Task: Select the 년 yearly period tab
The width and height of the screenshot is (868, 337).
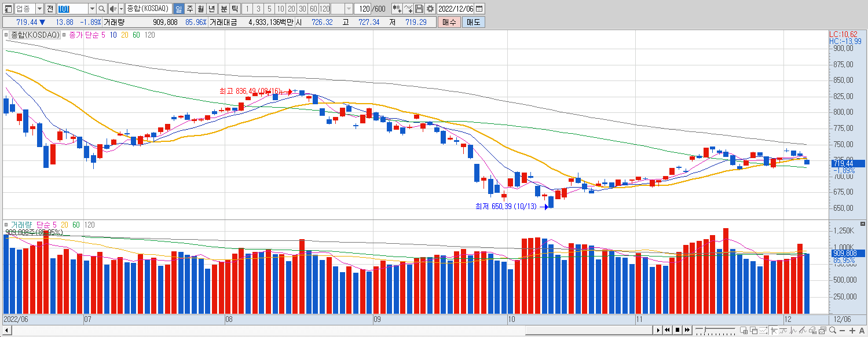Action: pos(211,9)
